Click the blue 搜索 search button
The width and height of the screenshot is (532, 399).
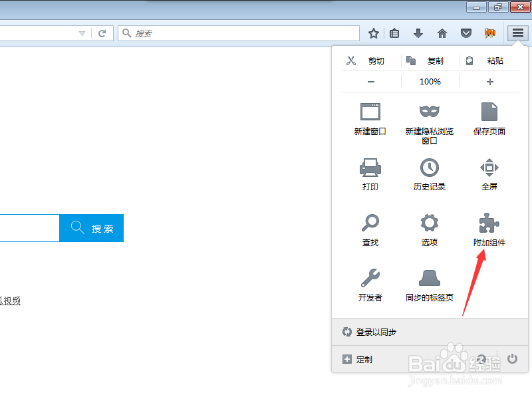pos(91,228)
